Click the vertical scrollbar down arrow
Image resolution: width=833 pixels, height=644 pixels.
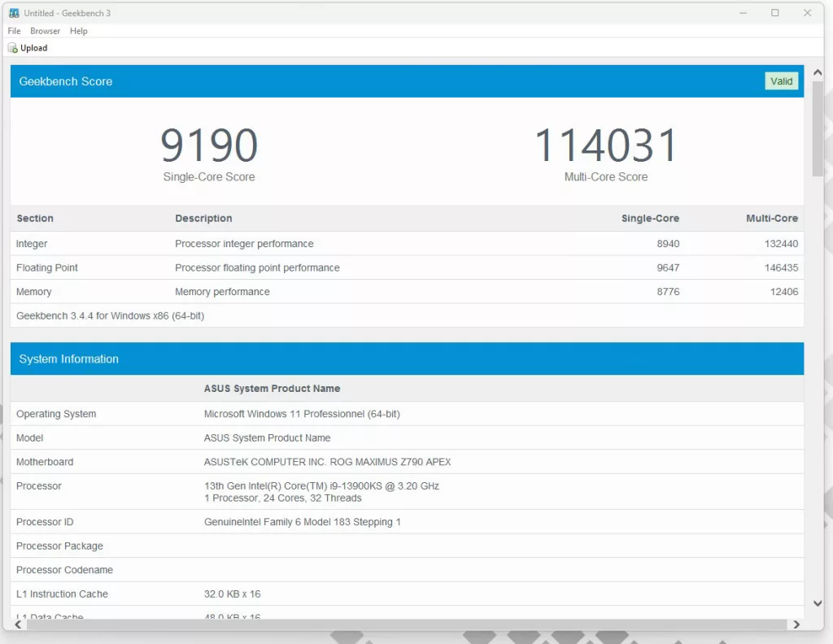818,603
